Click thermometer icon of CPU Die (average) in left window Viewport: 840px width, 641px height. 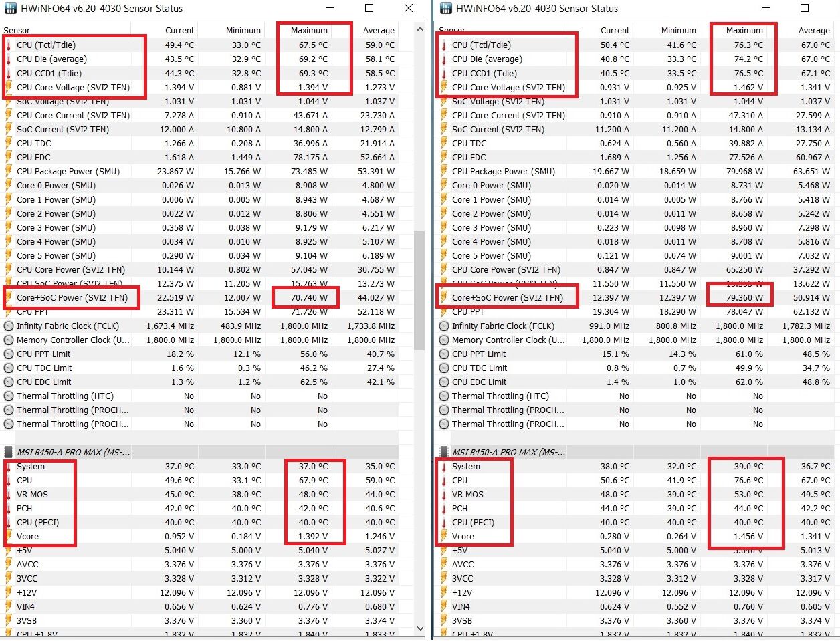coord(9,59)
